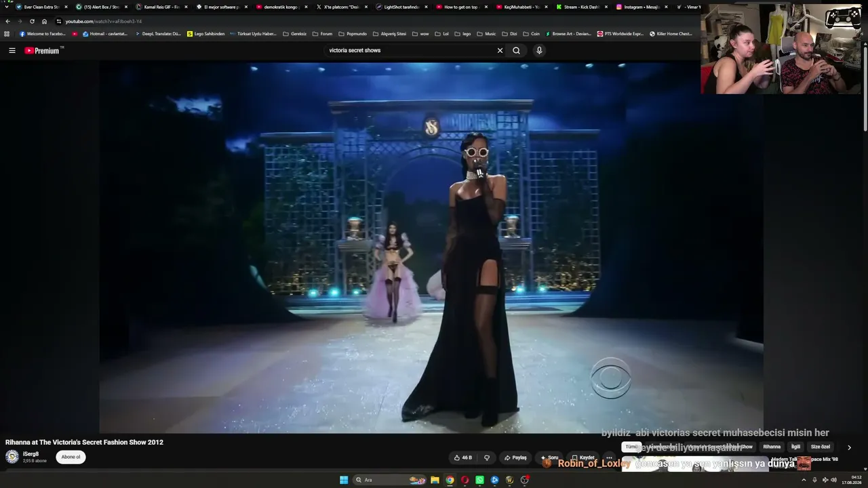Open the iSerg8 channel name link
The image size is (868, 488).
coord(31,454)
